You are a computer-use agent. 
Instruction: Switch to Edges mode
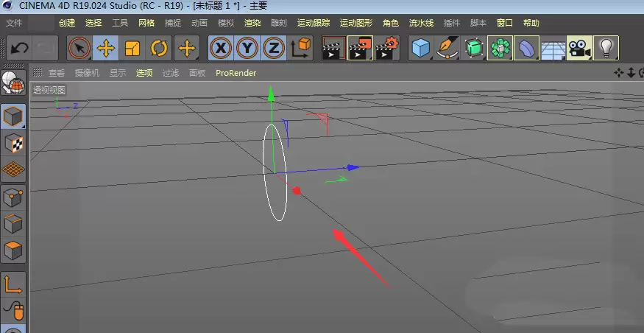coord(13,224)
